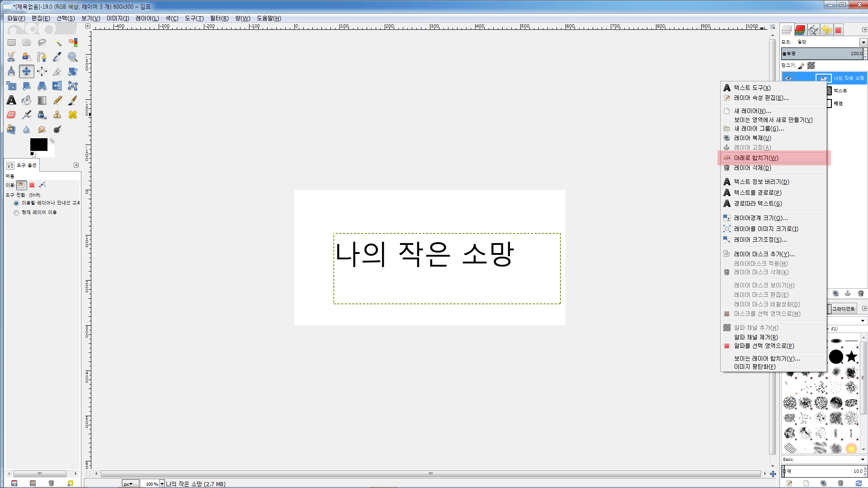Choose '레이어 복제(U)' from context menu
This screenshot has width=868, height=488.
[x=774, y=138]
